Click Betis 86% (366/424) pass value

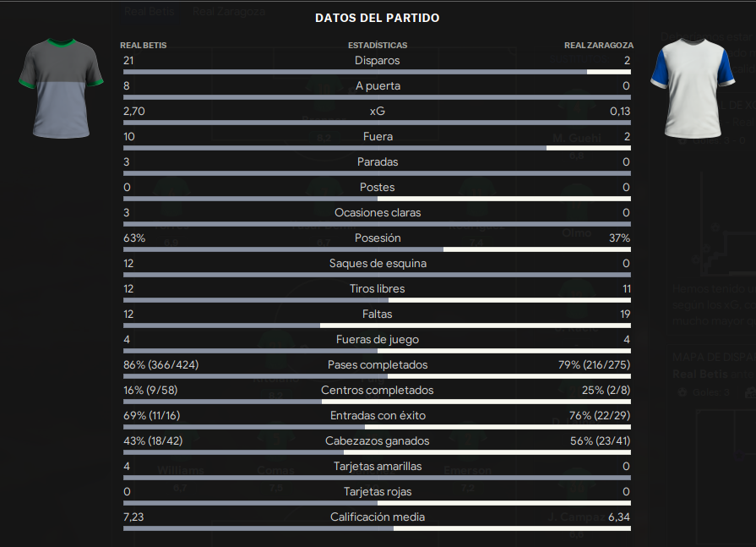point(161,365)
